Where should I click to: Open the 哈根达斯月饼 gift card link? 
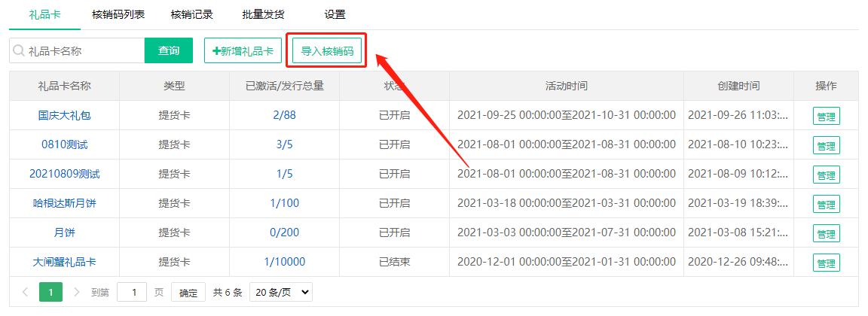(x=64, y=203)
